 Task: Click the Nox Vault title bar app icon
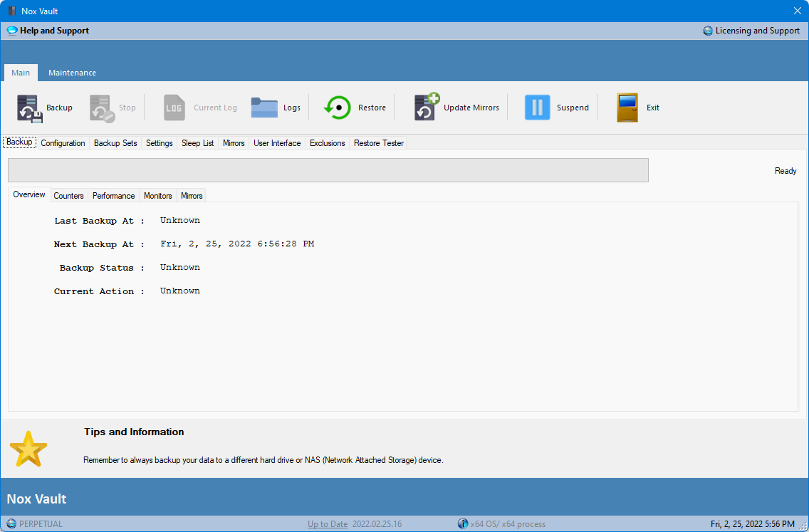click(x=12, y=11)
